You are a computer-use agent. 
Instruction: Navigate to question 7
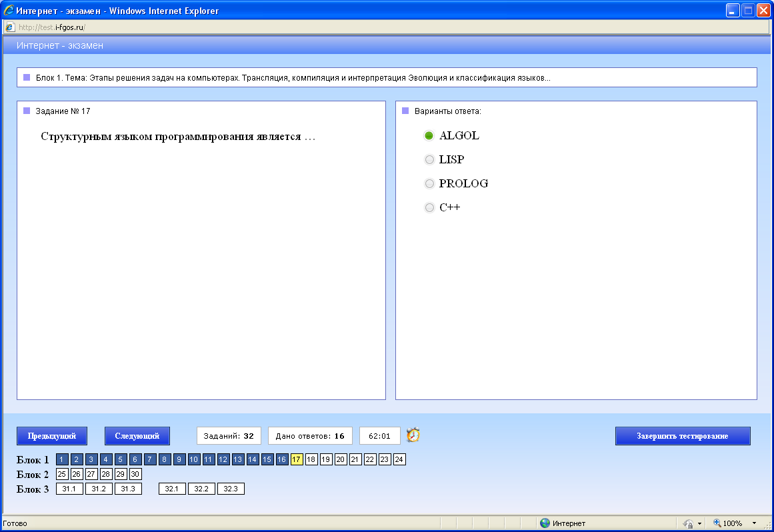point(150,459)
